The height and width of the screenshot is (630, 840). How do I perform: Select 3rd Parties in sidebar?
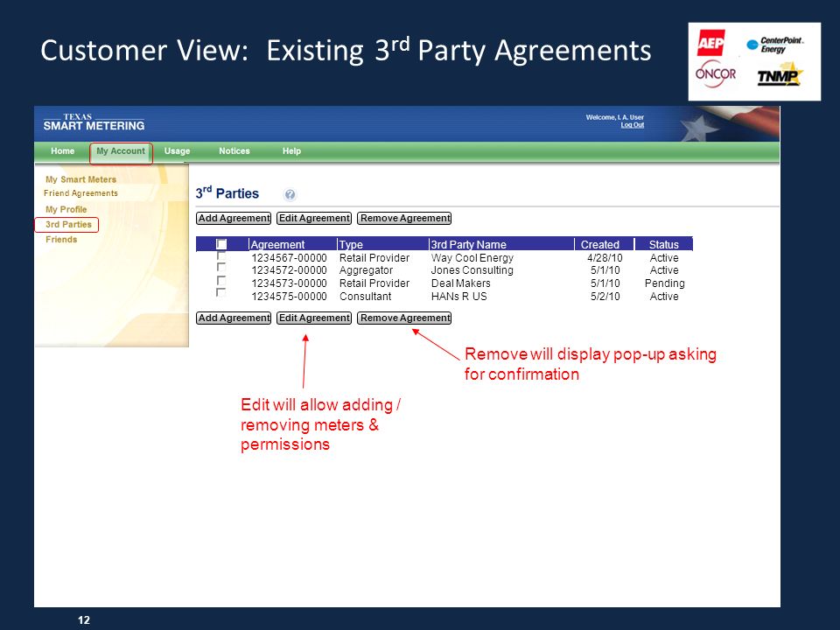tap(67, 225)
